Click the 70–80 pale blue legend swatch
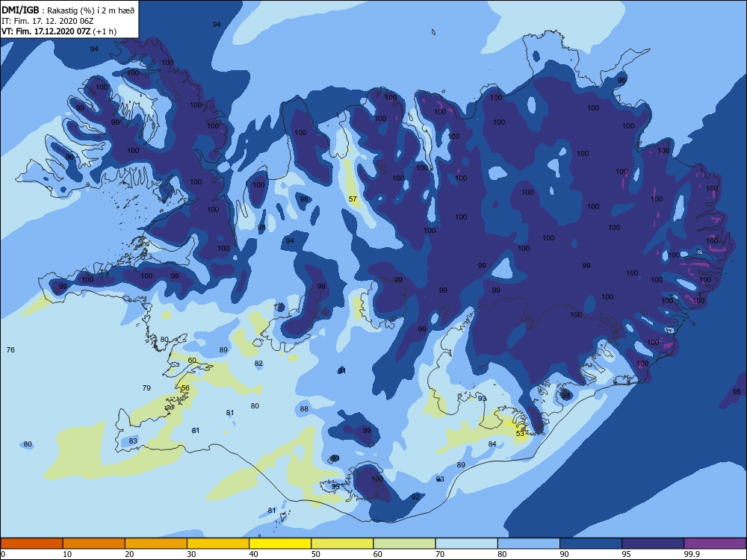Viewport: 747px width, 560px height. 467,544
